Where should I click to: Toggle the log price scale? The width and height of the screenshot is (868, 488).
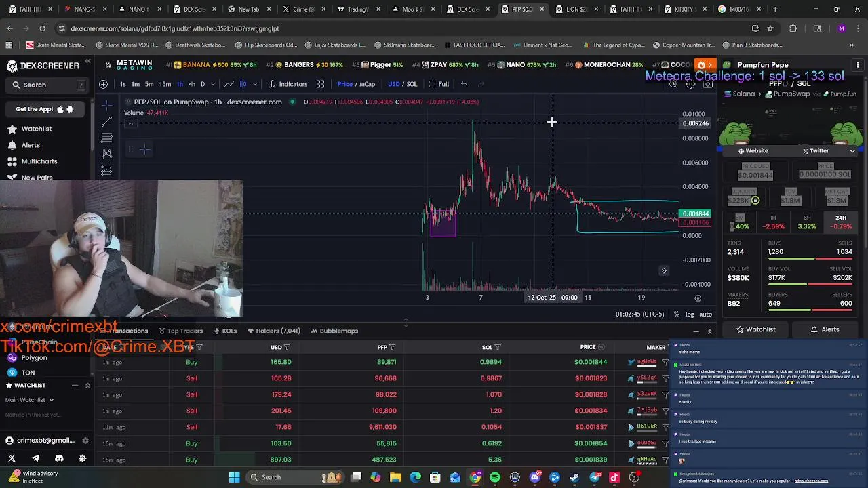coord(690,314)
